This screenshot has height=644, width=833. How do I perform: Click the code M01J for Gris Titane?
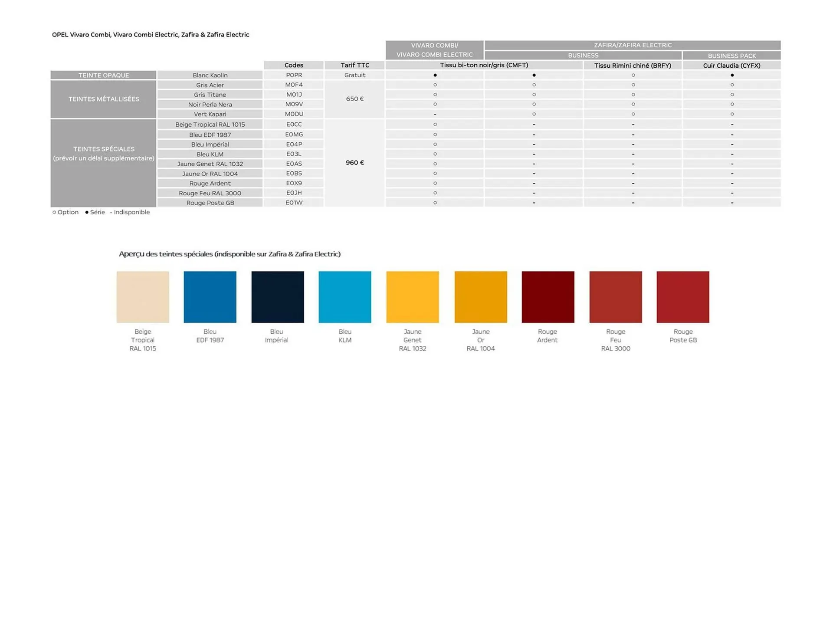293,94
